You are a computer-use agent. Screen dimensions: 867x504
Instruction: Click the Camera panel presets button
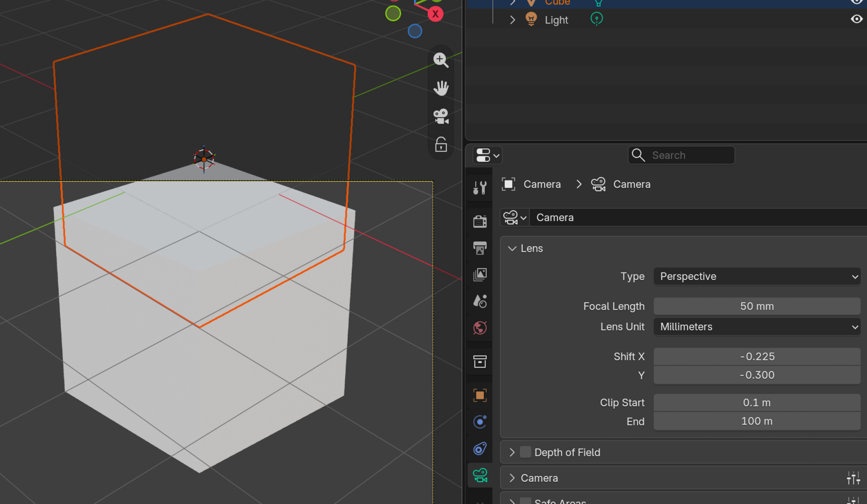[853, 478]
